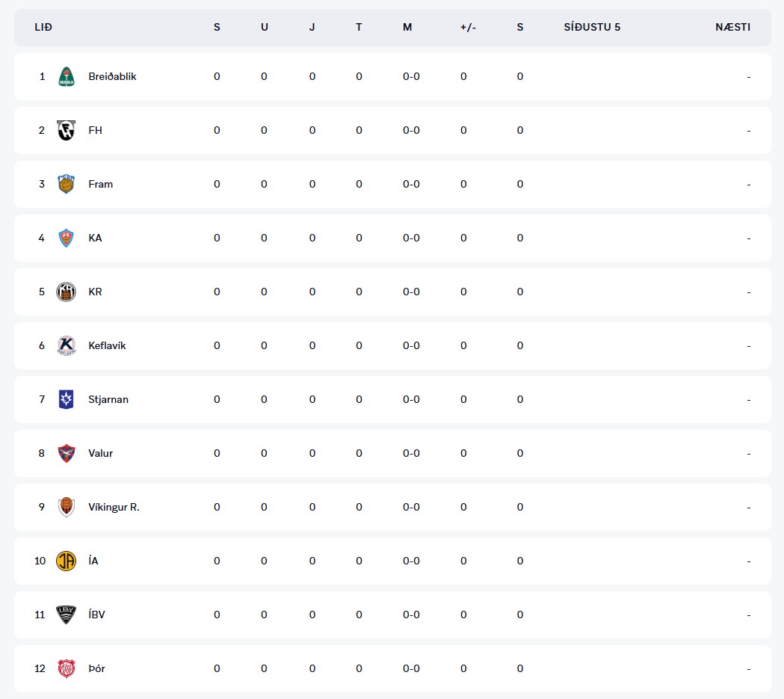The image size is (784, 699).
Task: Click the Fram club crest icon
Action: click(x=67, y=184)
